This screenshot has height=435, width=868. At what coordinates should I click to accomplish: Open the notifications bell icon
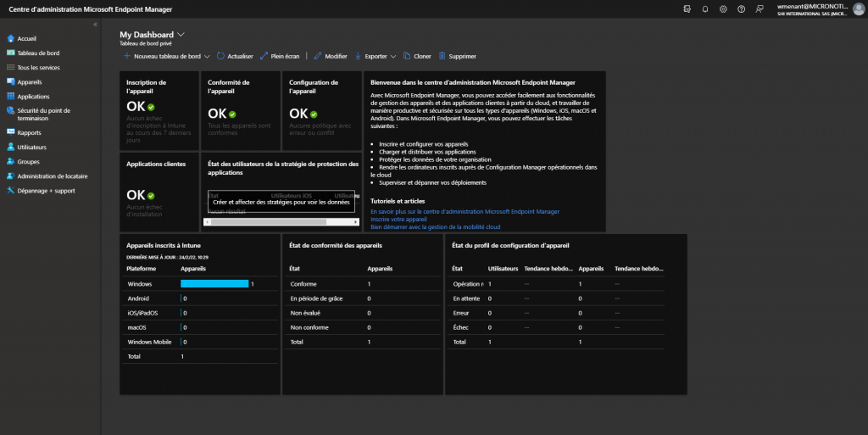pos(705,8)
